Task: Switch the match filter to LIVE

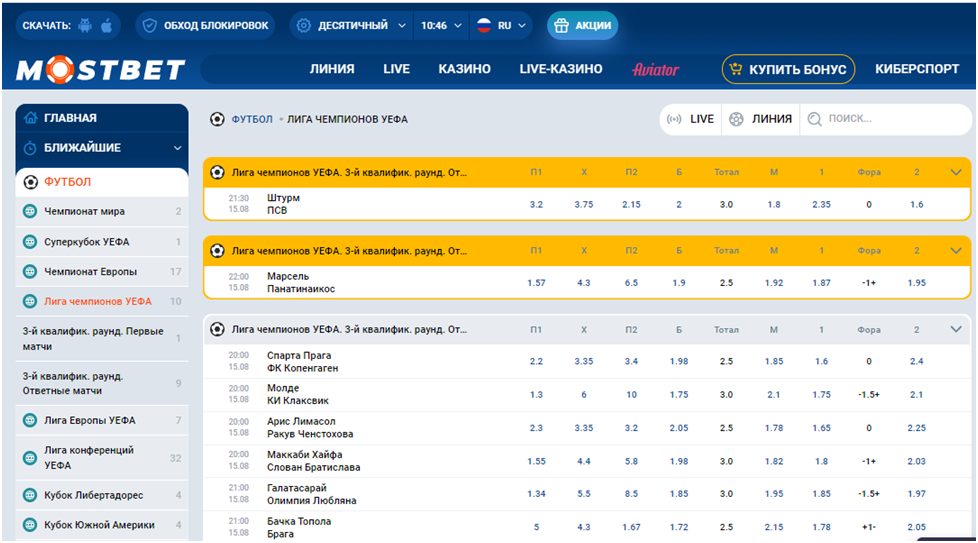Action: click(x=690, y=118)
